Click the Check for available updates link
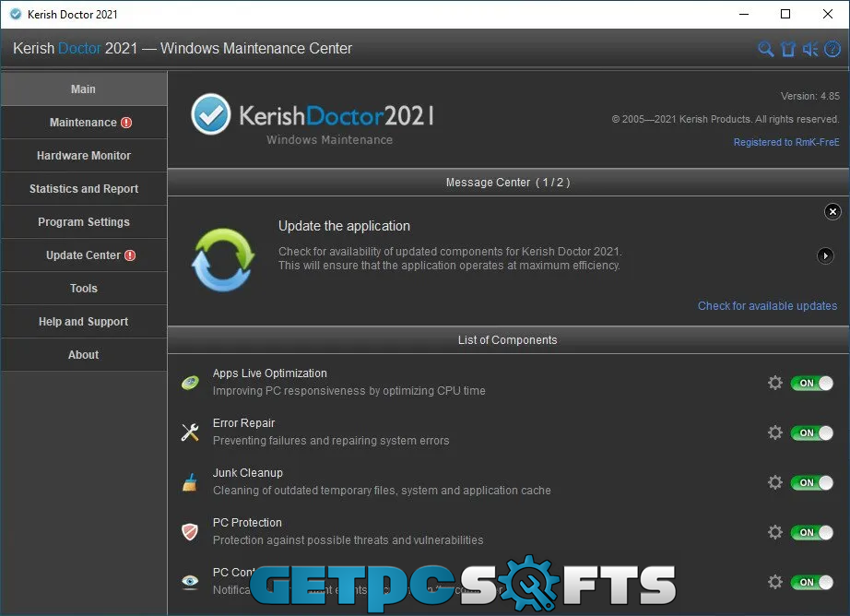This screenshot has width=850, height=616. pyautogui.click(x=767, y=306)
